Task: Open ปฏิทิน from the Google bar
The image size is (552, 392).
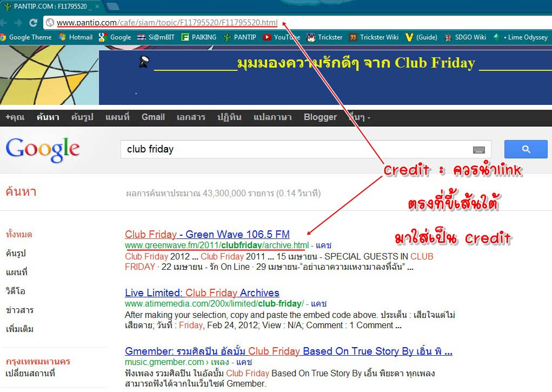Action: [x=229, y=117]
